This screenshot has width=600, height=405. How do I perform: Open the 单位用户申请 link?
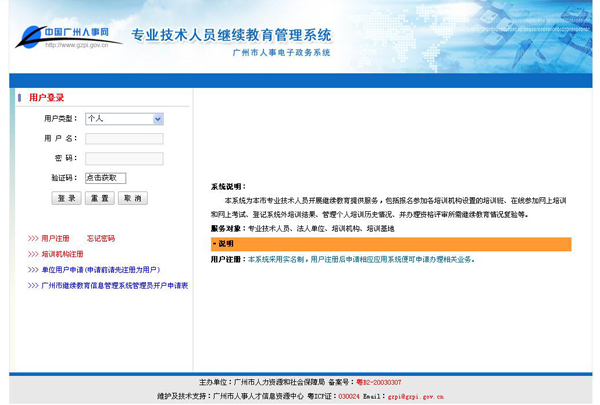point(100,270)
